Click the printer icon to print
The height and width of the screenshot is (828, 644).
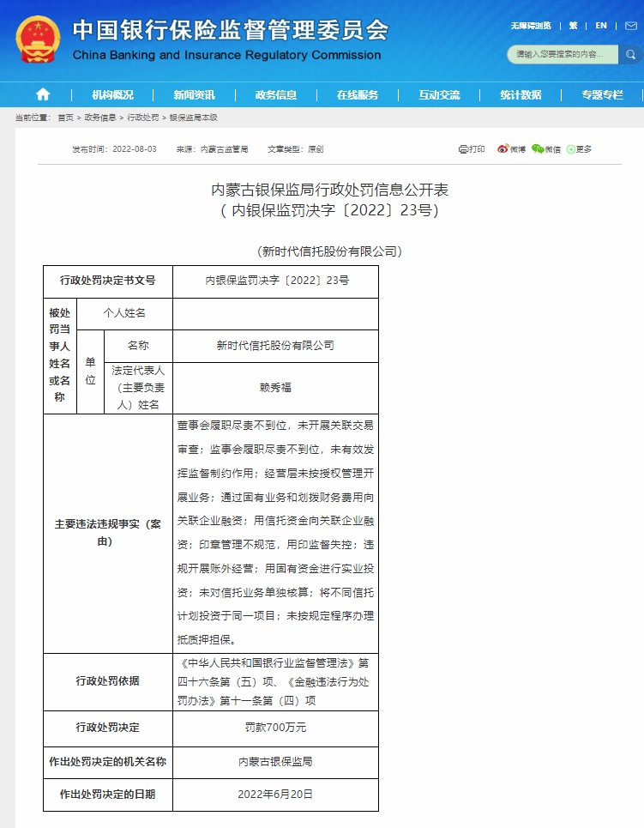coord(463,149)
